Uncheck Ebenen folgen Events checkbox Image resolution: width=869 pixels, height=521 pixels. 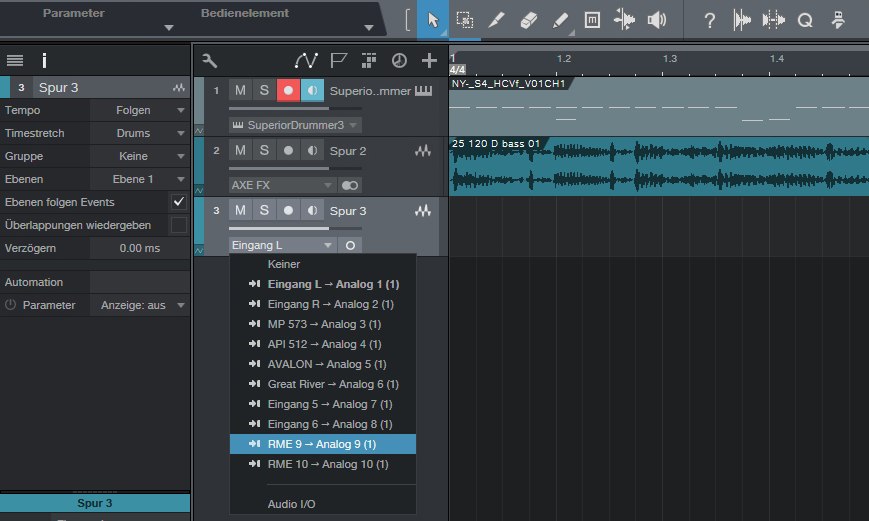pos(178,202)
